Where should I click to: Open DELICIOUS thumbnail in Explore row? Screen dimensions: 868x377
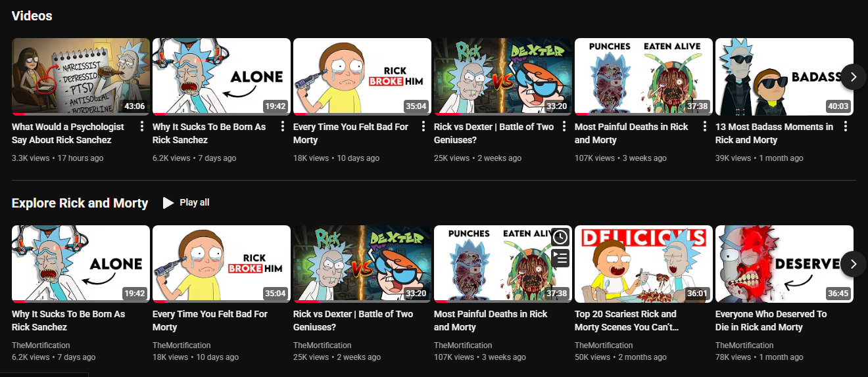coord(644,264)
